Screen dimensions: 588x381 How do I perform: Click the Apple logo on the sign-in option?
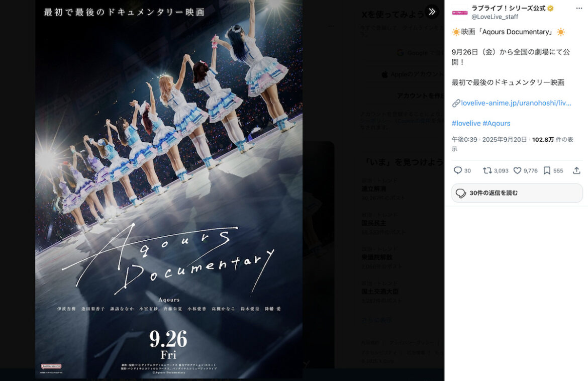pos(385,74)
